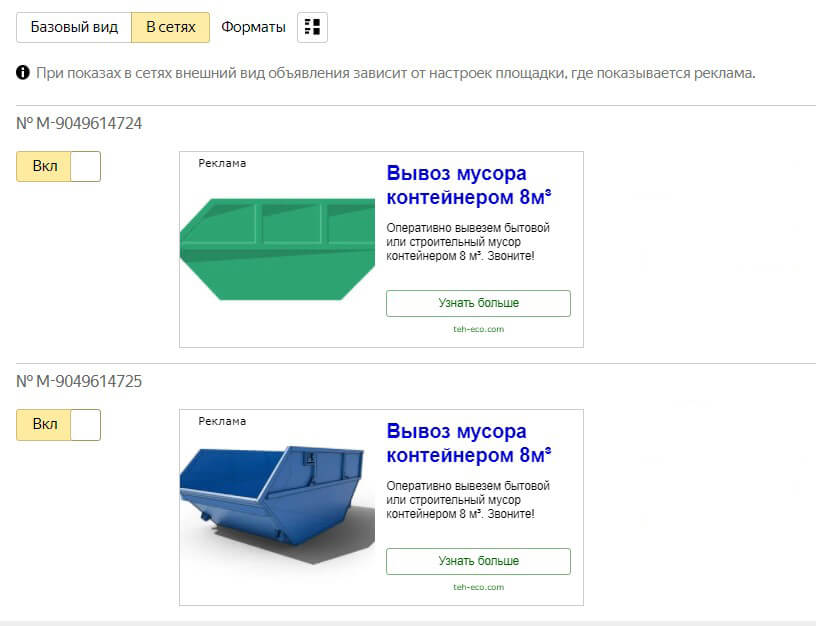Click Узнать больше in the green container ad
The height and width of the screenshot is (626, 816).
(x=478, y=303)
